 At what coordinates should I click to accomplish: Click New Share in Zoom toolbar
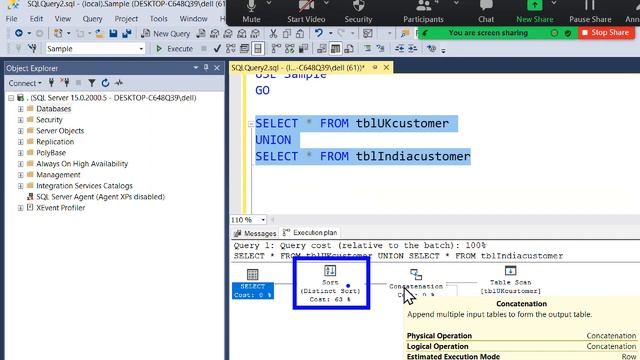(535, 11)
